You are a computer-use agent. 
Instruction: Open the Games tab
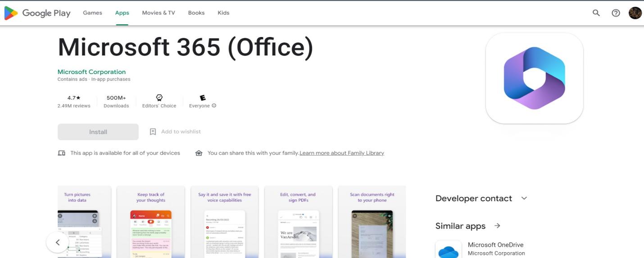point(92,13)
